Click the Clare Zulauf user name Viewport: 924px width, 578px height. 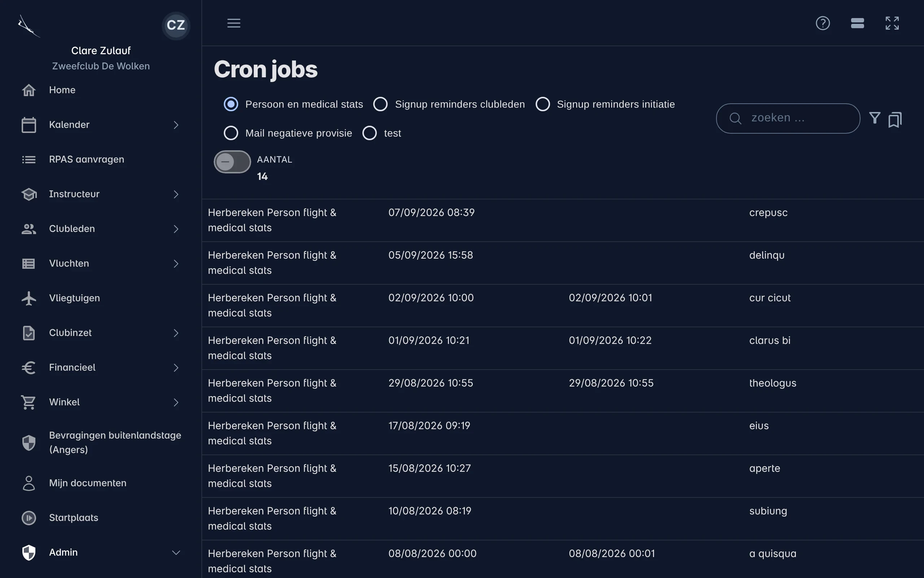click(x=101, y=51)
